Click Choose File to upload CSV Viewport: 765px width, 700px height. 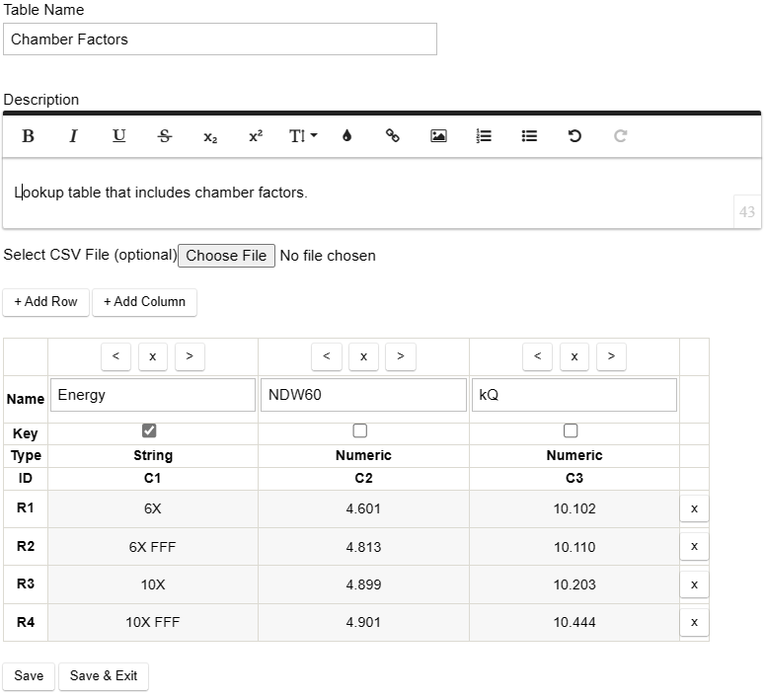pyautogui.click(x=226, y=256)
